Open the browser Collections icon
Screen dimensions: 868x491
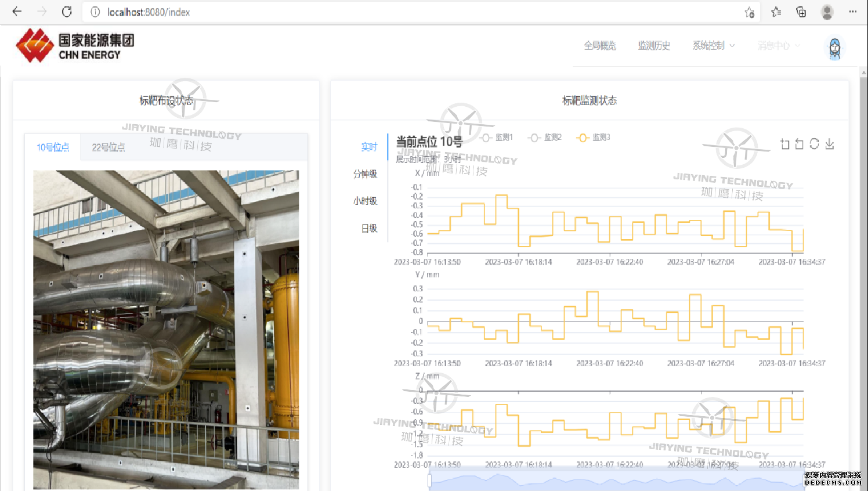click(801, 12)
